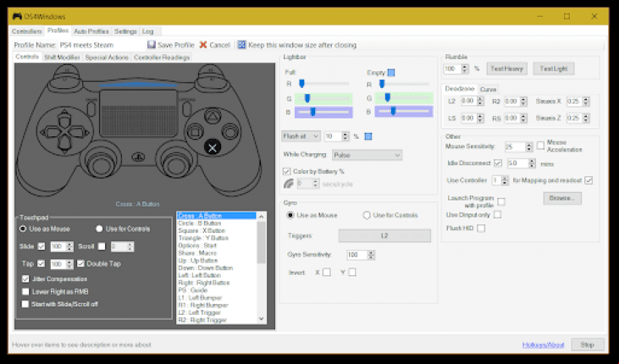
Task: Open the Hotkeys/About link
Action: coord(543,345)
